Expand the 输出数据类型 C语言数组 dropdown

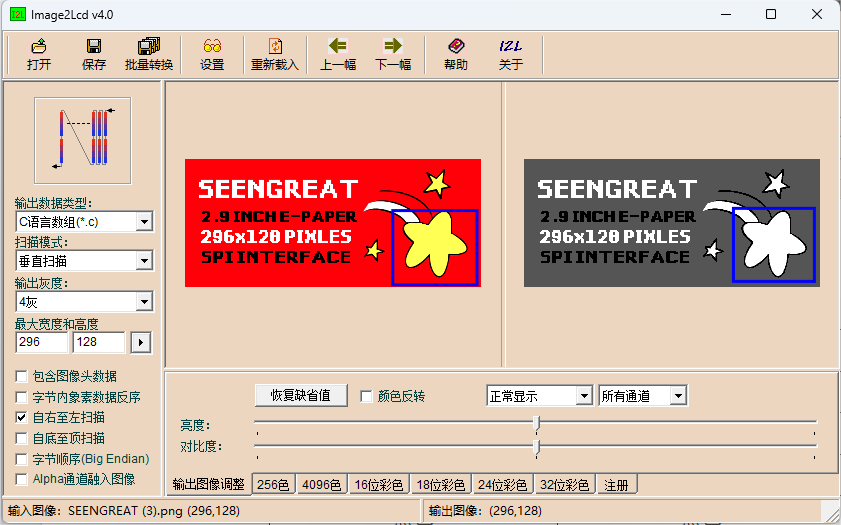coord(143,221)
